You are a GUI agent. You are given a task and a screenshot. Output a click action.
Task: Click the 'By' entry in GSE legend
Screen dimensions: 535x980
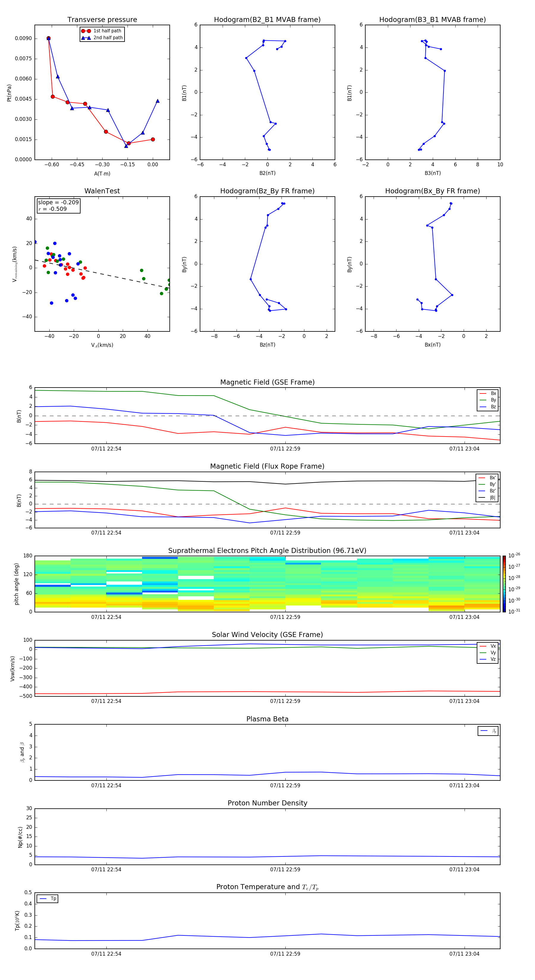tap(488, 400)
